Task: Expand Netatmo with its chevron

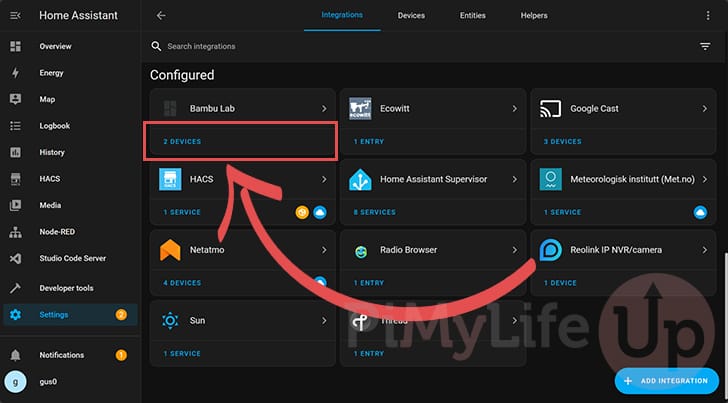Action: pos(324,250)
